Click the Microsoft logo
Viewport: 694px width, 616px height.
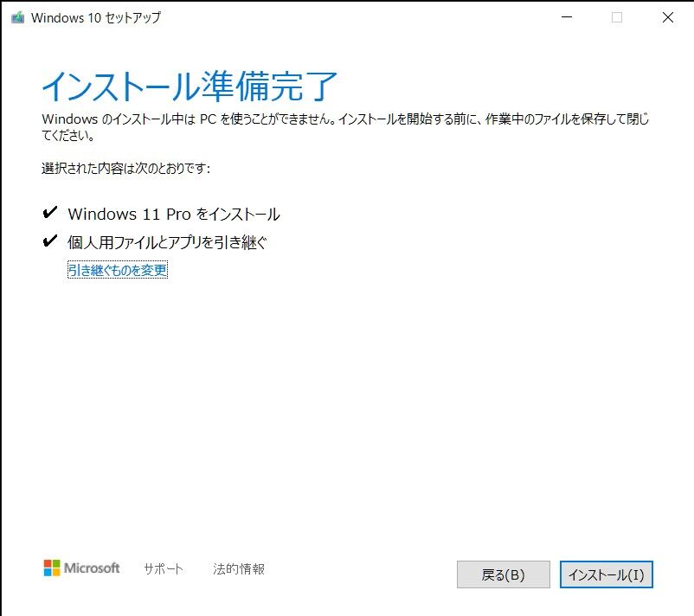(x=81, y=568)
